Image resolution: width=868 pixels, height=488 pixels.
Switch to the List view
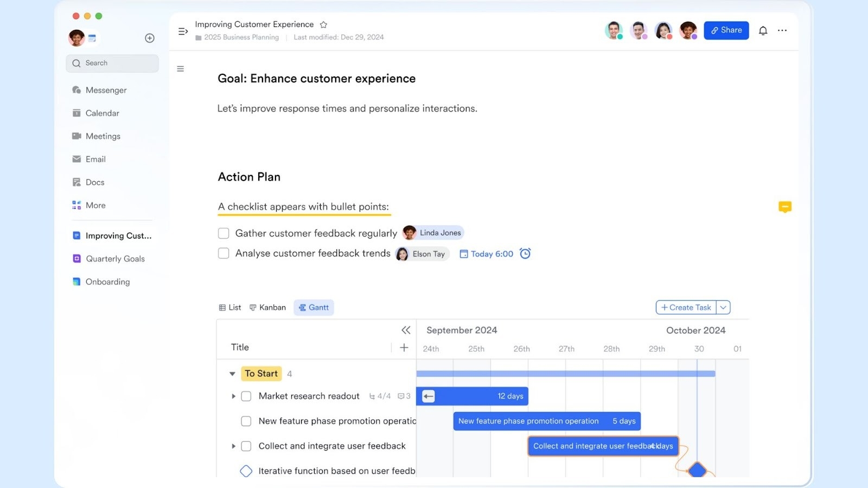(x=230, y=307)
